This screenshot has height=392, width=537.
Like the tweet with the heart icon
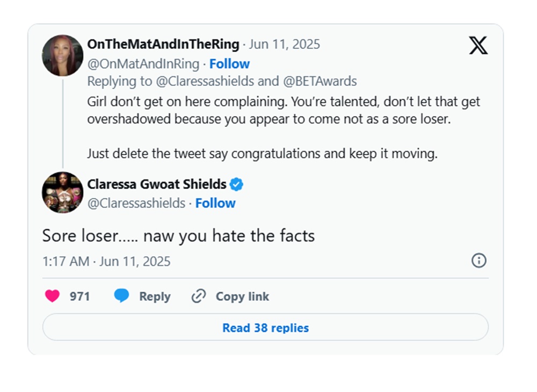[x=53, y=296]
